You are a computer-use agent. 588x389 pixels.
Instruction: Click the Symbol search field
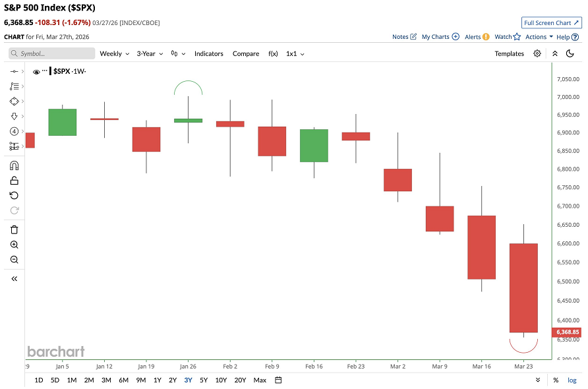point(49,53)
